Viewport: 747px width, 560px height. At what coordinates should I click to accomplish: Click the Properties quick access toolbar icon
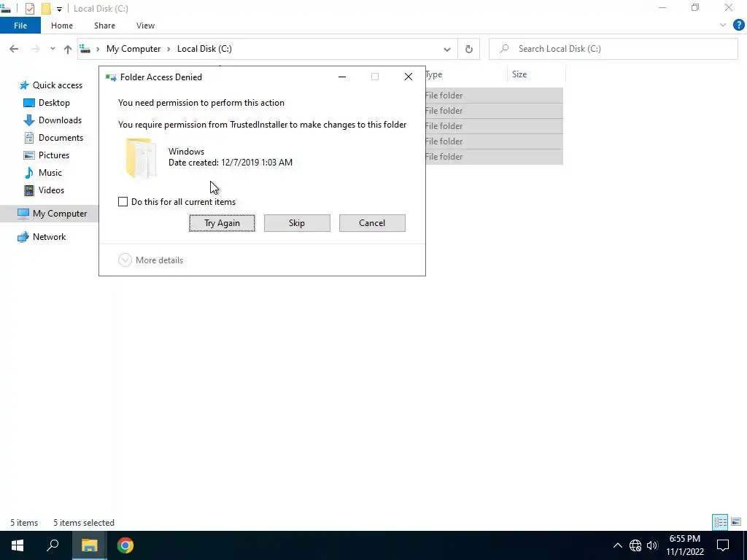tap(29, 9)
